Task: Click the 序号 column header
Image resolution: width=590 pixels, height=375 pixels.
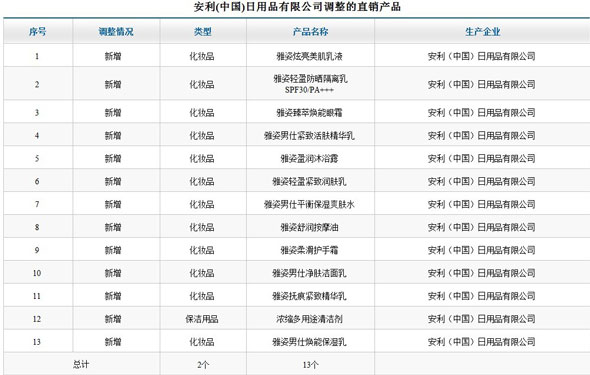Action: pos(38,32)
